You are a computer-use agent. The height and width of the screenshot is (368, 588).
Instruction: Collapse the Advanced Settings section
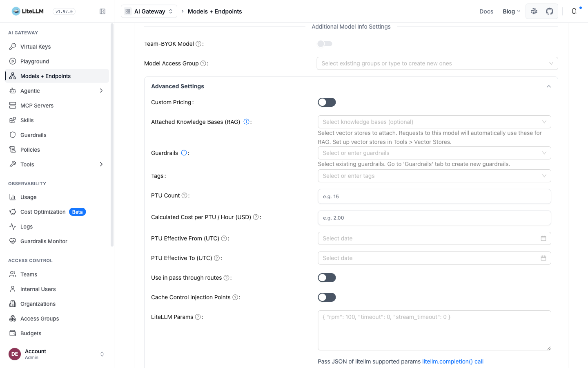pyautogui.click(x=549, y=86)
